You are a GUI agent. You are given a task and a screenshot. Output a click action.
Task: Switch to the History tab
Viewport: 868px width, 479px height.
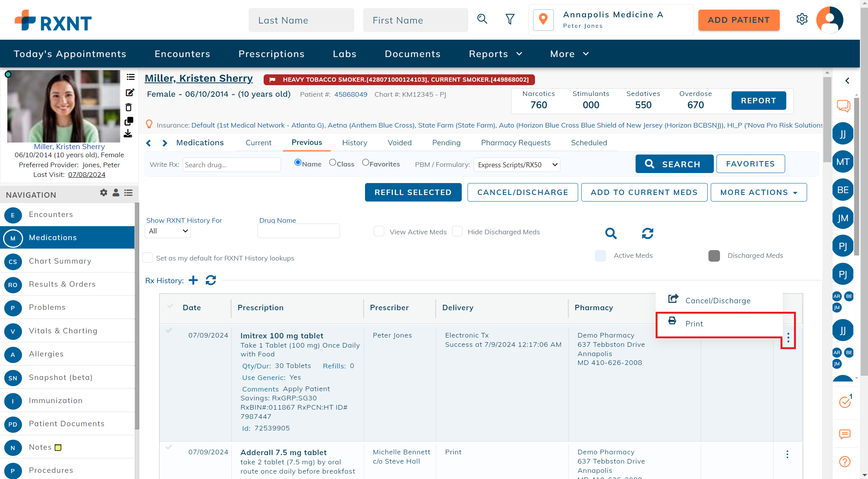point(354,143)
